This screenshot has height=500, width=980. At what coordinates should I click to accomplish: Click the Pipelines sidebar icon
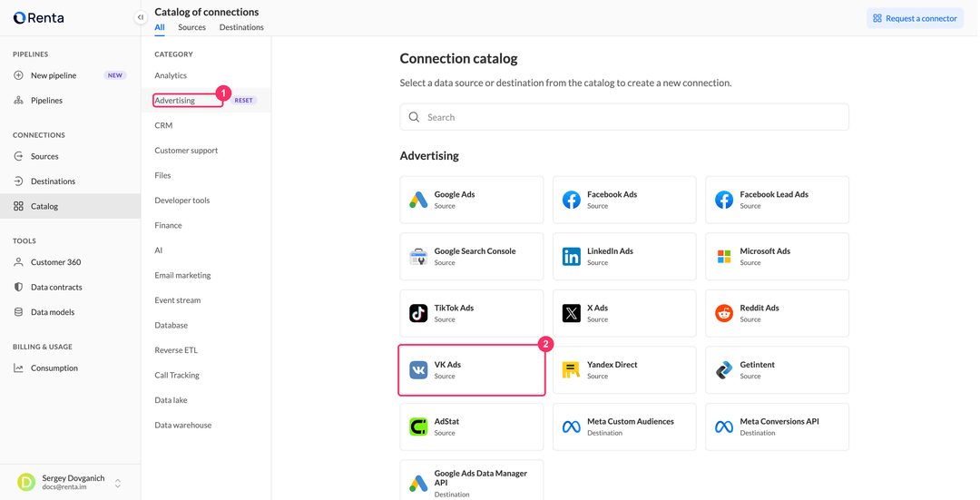point(18,100)
